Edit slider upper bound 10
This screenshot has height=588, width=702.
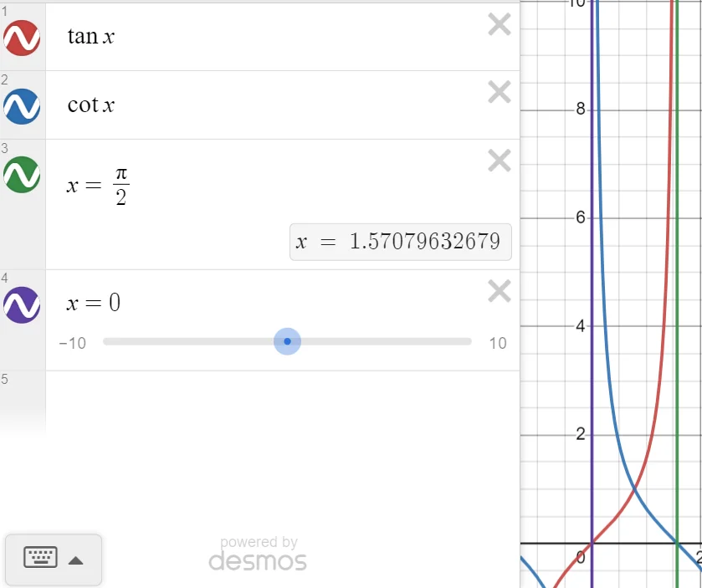tap(497, 343)
